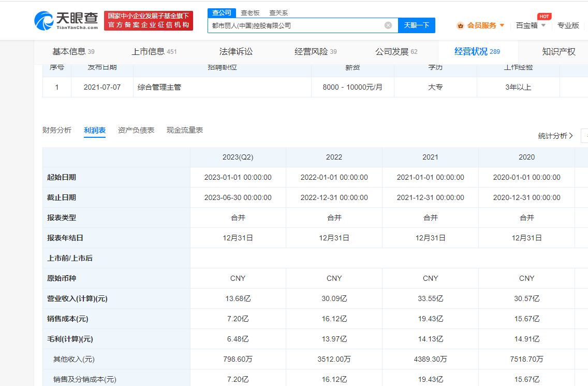588x386 pixels.
Task: Expand the 会员服务 dropdown arrow
Action: tap(502, 25)
